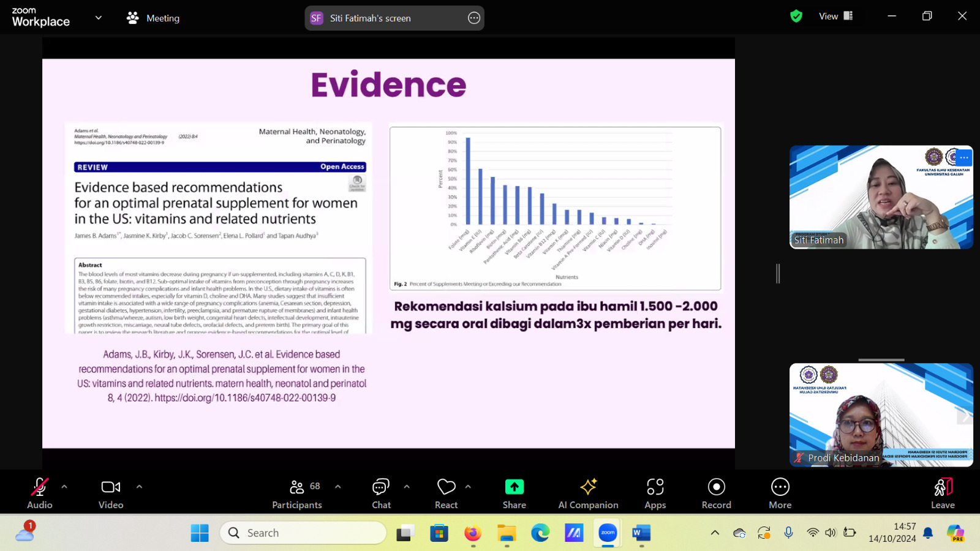Open the Participants panel
This screenshot has height=551, width=980.
(297, 492)
